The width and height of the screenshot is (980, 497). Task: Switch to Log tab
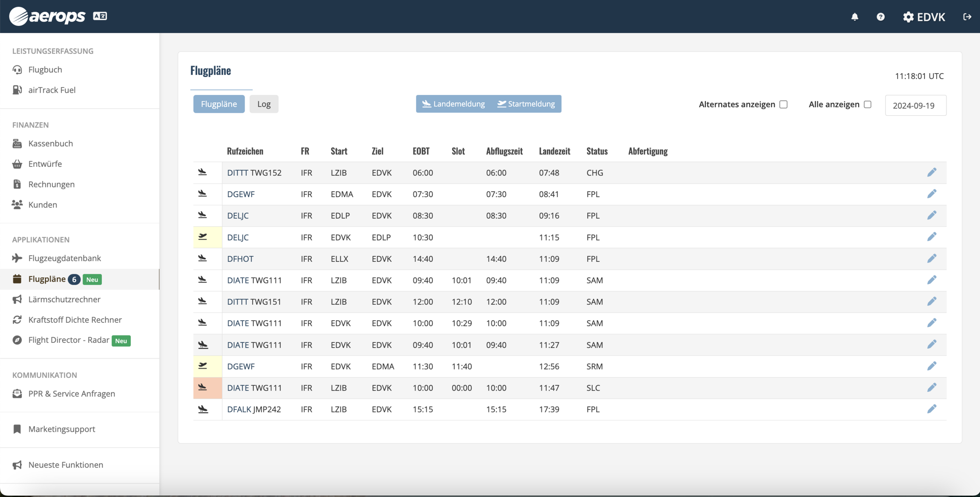[x=264, y=104]
